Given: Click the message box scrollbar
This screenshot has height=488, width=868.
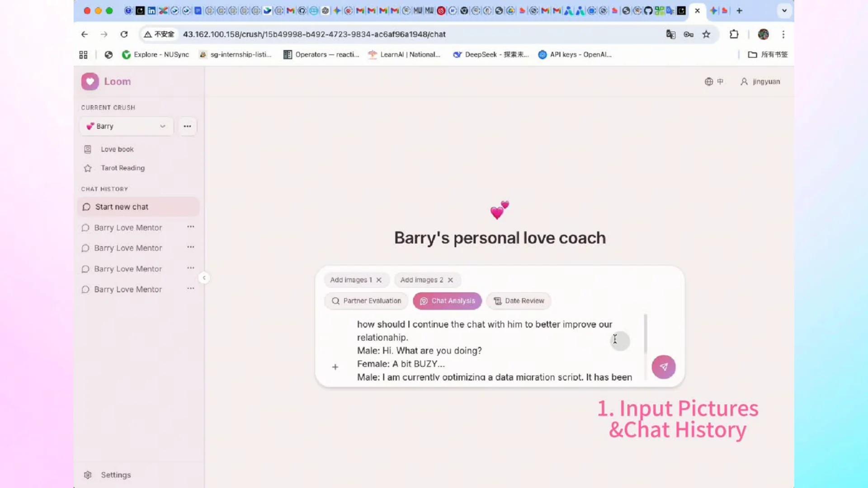Looking at the screenshot, I should pyautogui.click(x=645, y=333).
